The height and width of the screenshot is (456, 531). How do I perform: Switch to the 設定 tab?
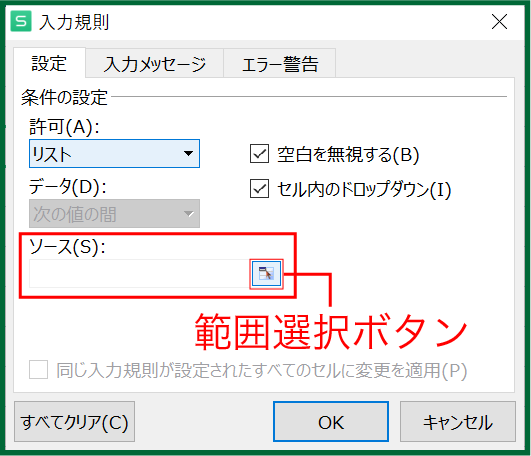pos(49,63)
